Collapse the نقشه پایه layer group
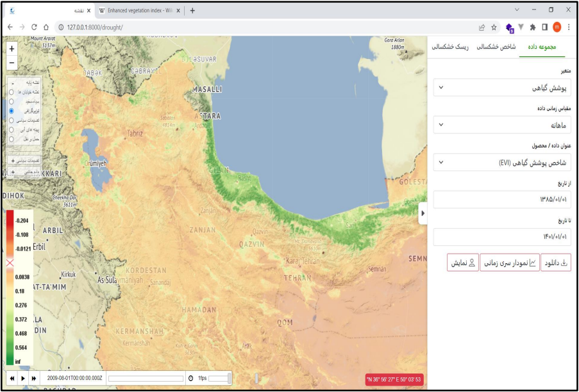This screenshot has width=579, height=392. (x=13, y=83)
